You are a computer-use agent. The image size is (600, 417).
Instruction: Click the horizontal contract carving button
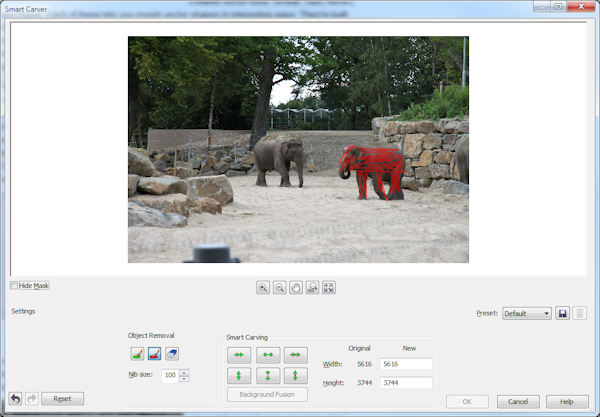pyautogui.click(x=239, y=354)
